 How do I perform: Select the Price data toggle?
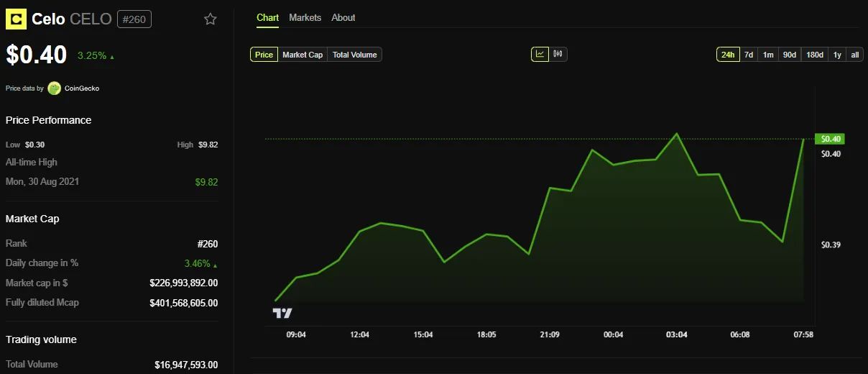coord(264,55)
